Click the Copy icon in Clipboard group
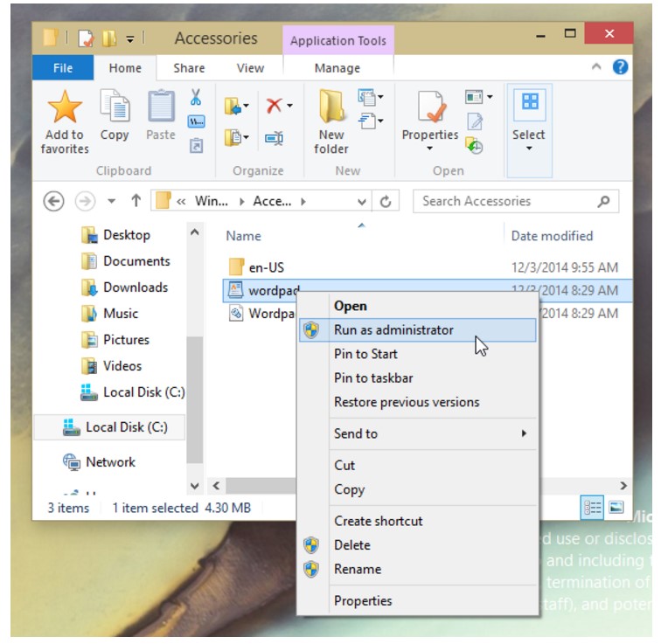This screenshot has width=661, height=644. pyautogui.click(x=115, y=107)
